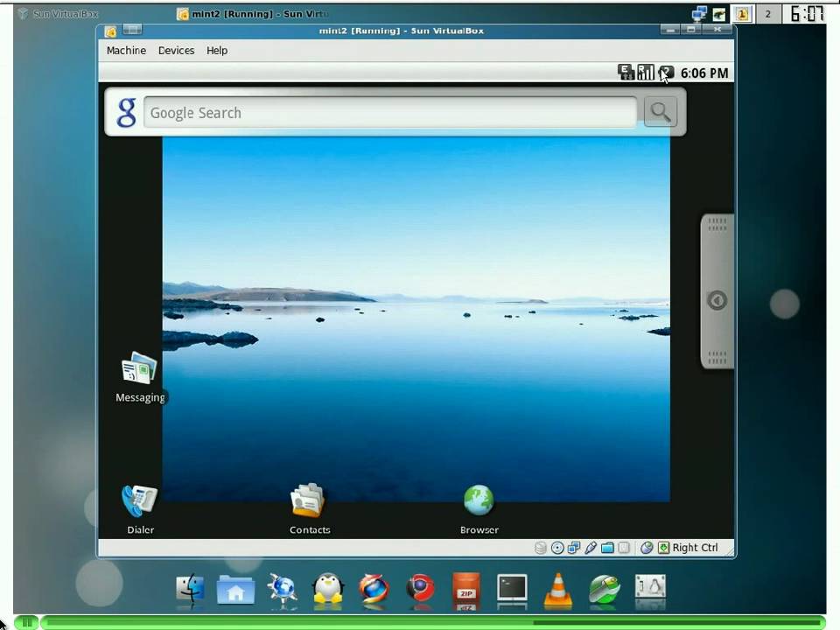840x630 pixels.
Task: Click the keyboard capture green arrow icon
Action: click(x=663, y=548)
